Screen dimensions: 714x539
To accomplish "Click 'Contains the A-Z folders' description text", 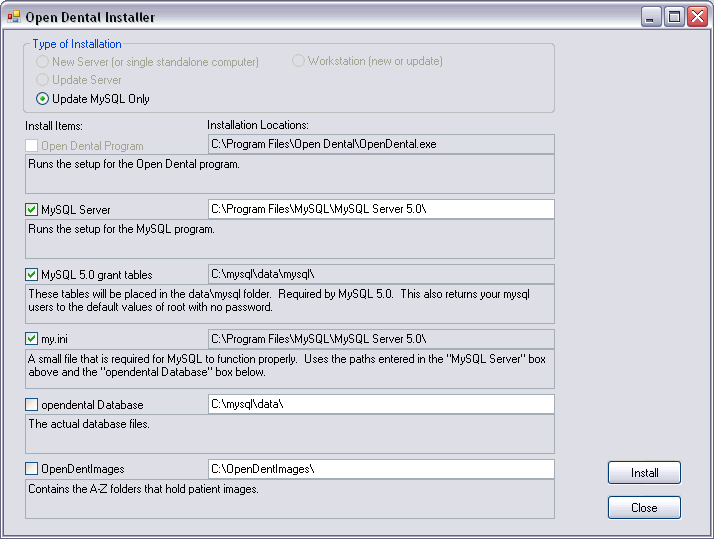I will pyautogui.click(x=143, y=489).
